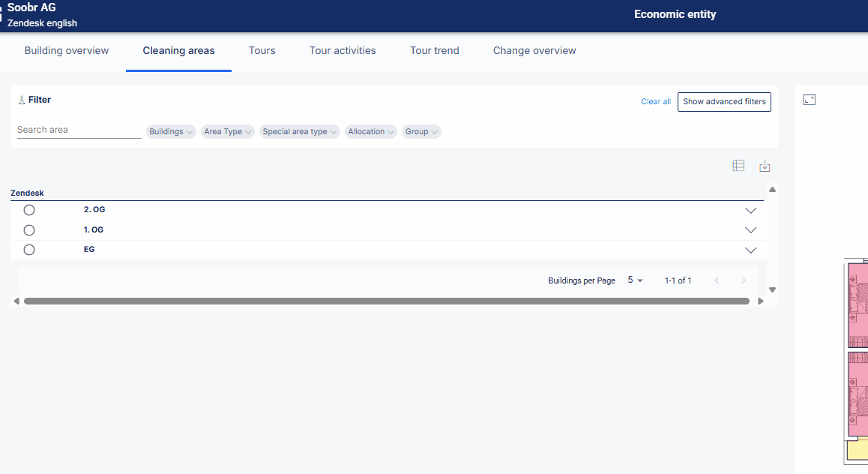Open the Tour trend tab

[435, 50]
